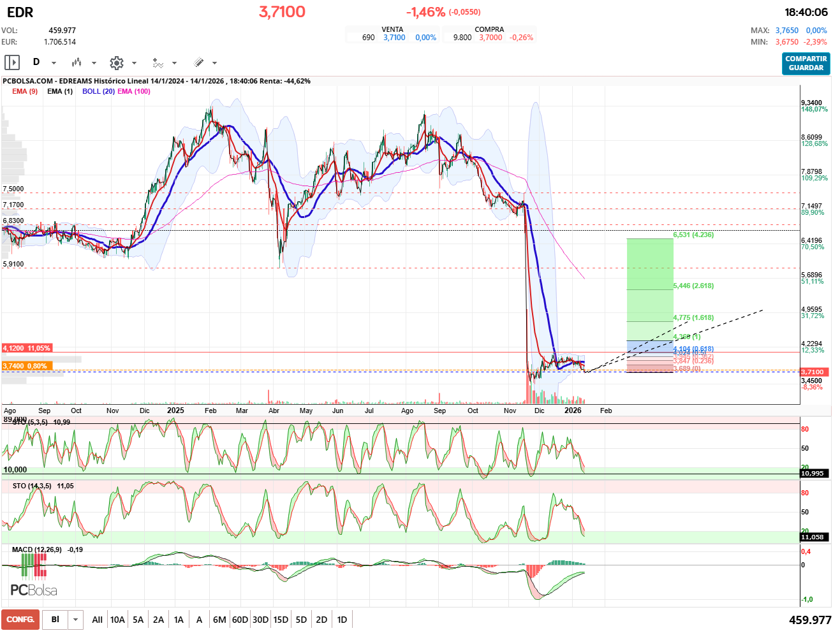
Task: Select the 6M time range
Action: [219, 620]
